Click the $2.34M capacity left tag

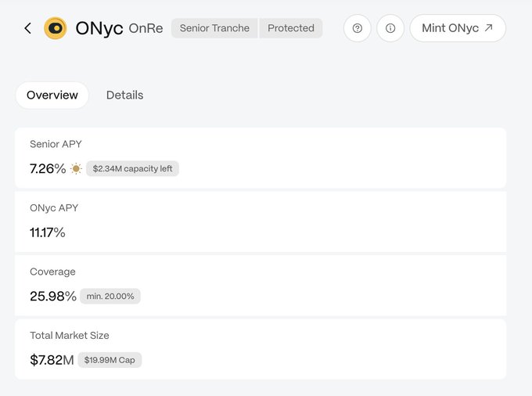pos(132,168)
